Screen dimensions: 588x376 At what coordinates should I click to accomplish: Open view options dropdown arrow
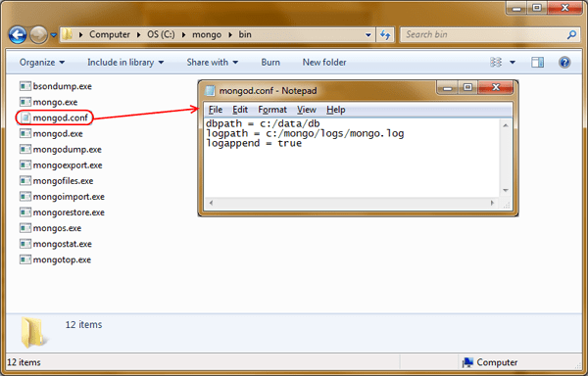pos(513,62)
